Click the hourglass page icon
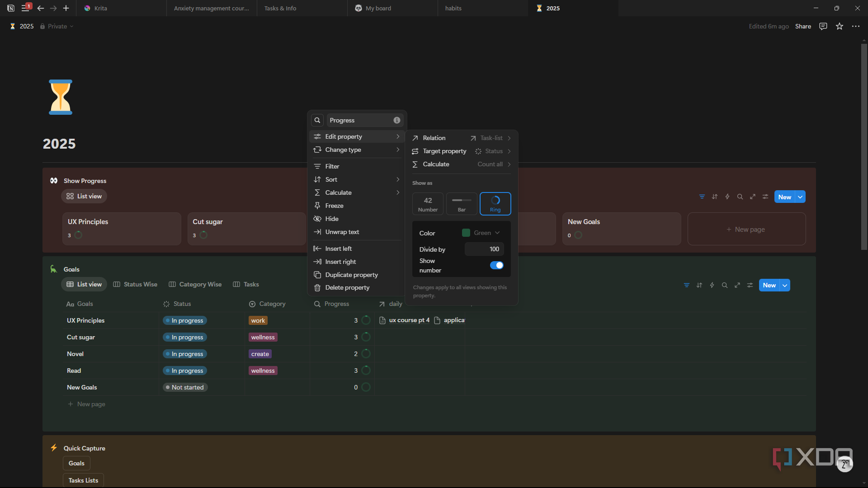This screenshot has width=868, height=488. (61, 97)
